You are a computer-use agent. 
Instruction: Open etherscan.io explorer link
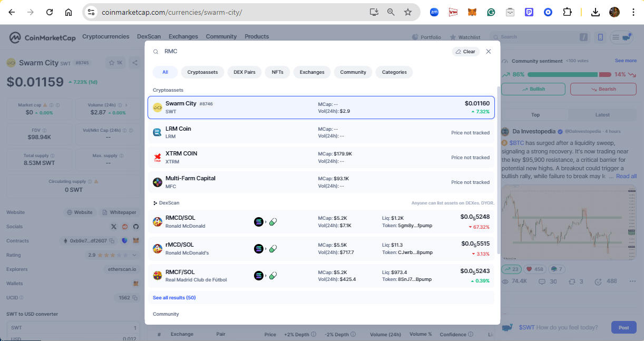pos(121,269)
